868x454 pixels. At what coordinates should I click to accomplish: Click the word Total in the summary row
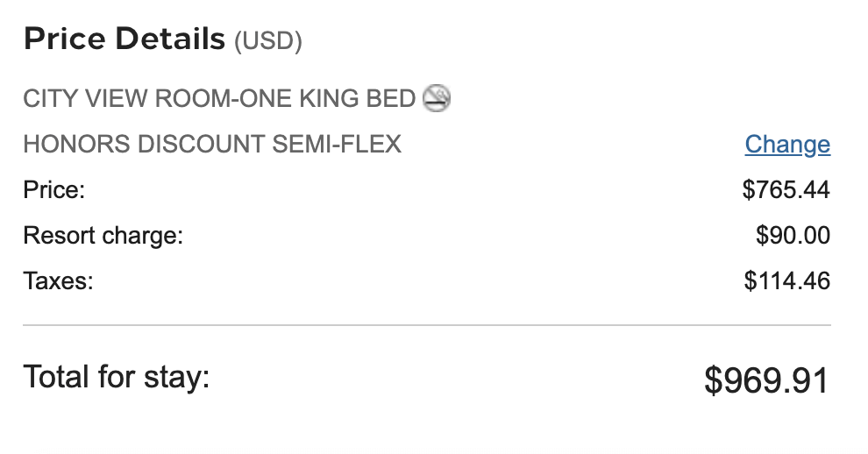click(x=55, y=377)
